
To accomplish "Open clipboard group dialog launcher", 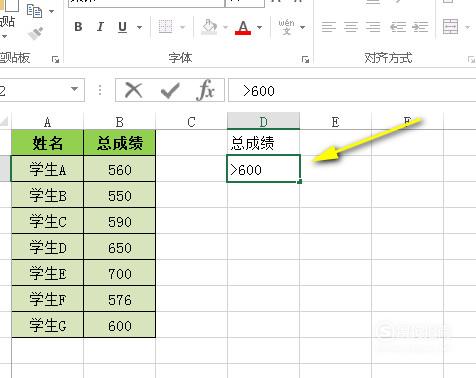I will 55,60.
